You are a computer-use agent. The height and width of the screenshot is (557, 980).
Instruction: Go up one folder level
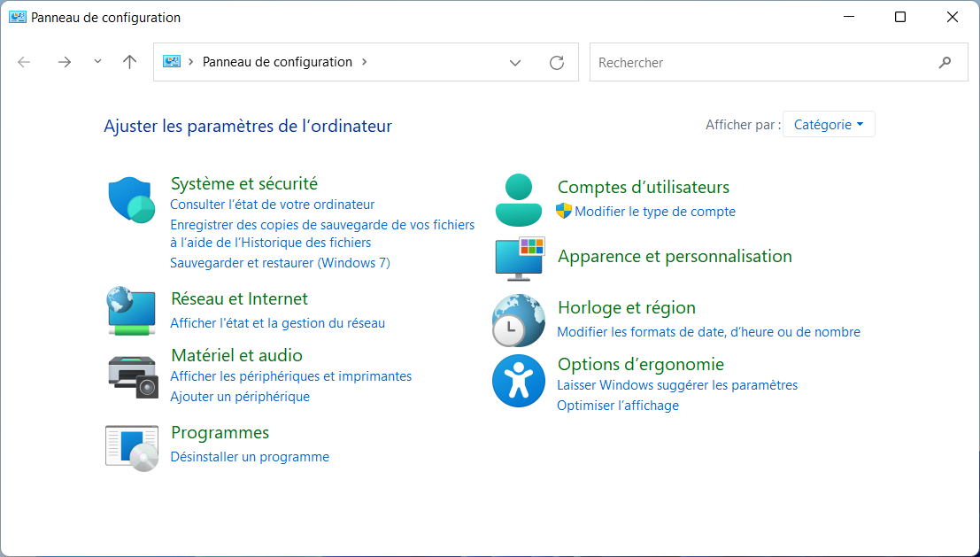(x=129, y=62)
